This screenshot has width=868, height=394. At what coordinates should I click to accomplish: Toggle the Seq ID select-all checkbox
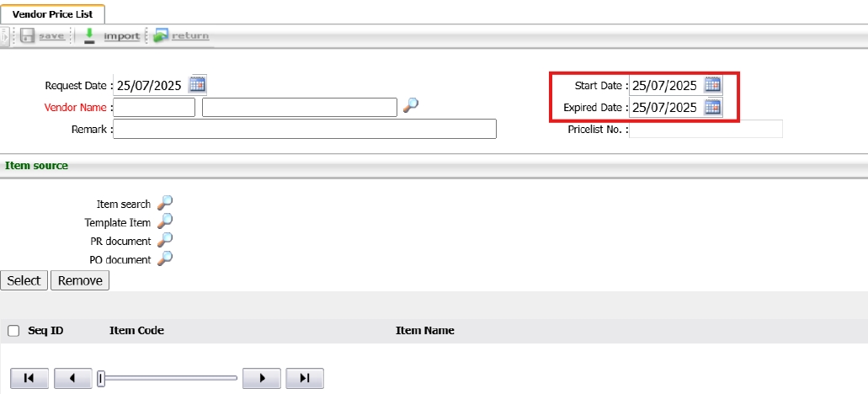pos(13,331)
